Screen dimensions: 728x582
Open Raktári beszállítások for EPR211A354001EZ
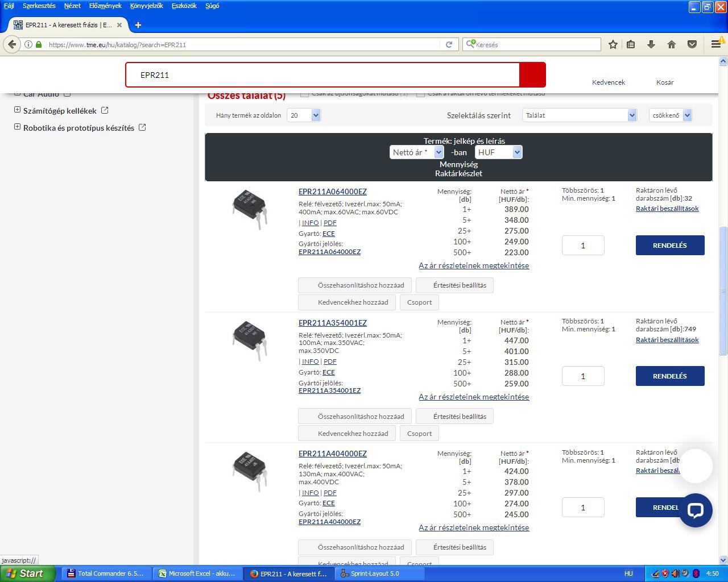click(x=667, y=340)
